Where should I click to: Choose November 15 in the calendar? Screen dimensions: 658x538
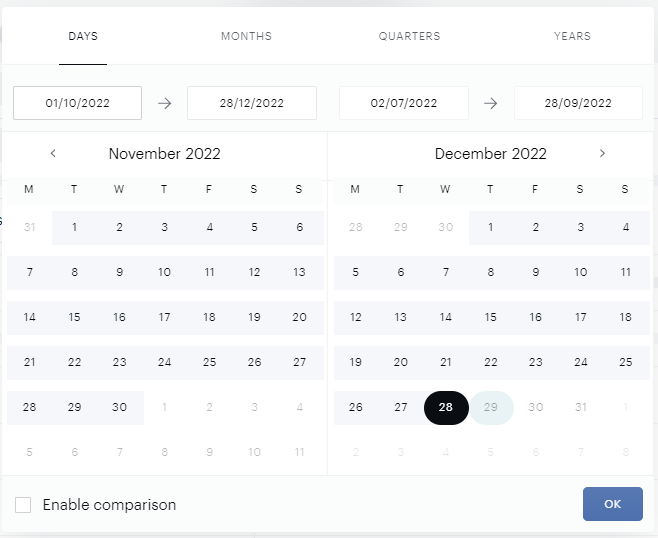74,318
